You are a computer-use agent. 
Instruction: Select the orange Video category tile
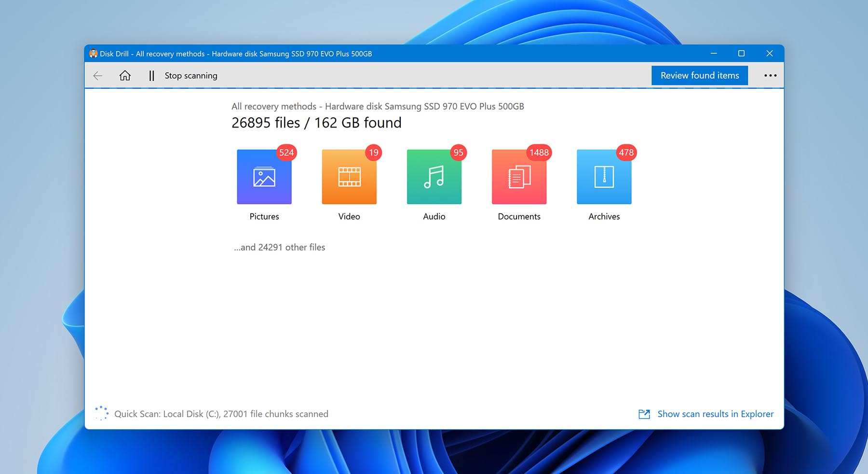[349, 177]
